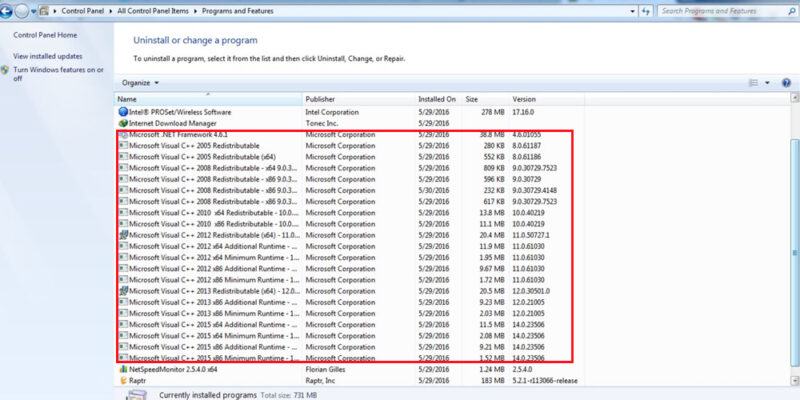Select the Raptr program entry
Image resolution: width=800 pixels, height=400 pixels.
(x=349, y=380)
